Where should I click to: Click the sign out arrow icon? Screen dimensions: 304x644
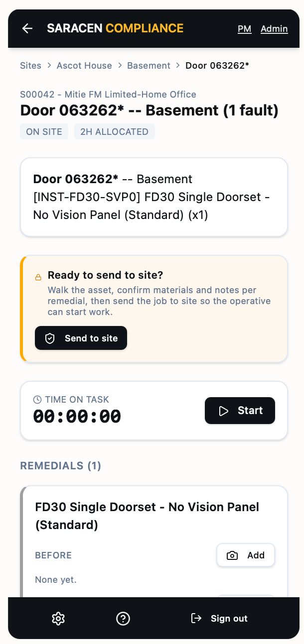pyautogui.click(x=196, y=618)
